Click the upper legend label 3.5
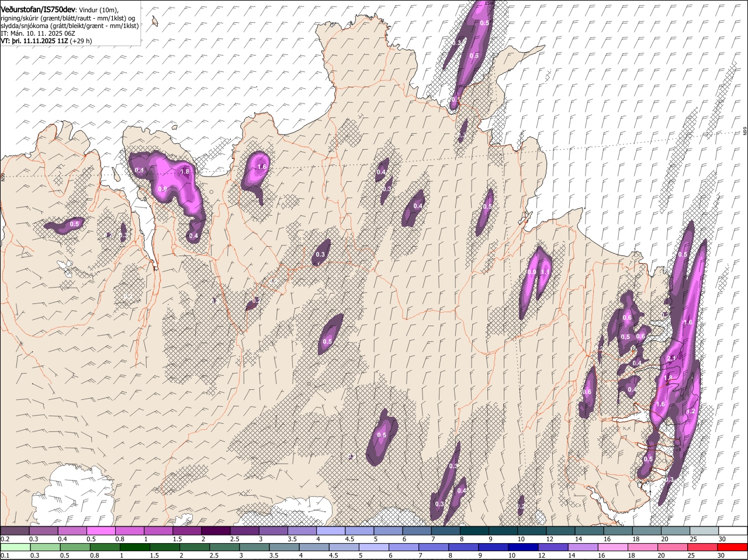The image size is (748, 560). click(292, 538)
